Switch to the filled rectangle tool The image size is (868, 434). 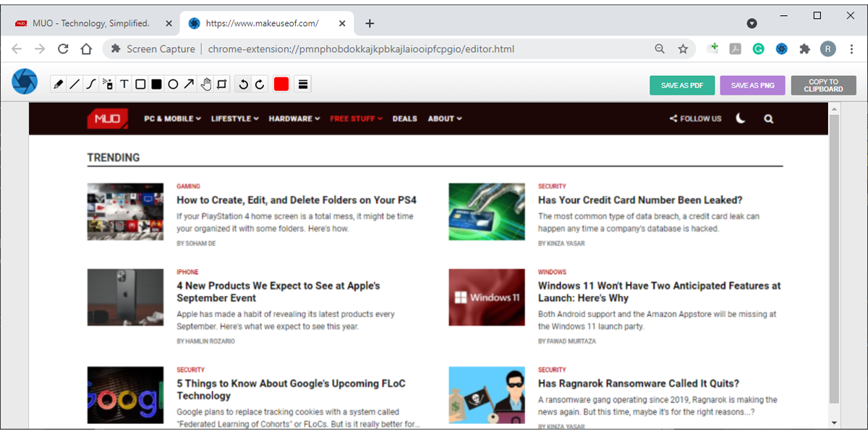[156, 83]
